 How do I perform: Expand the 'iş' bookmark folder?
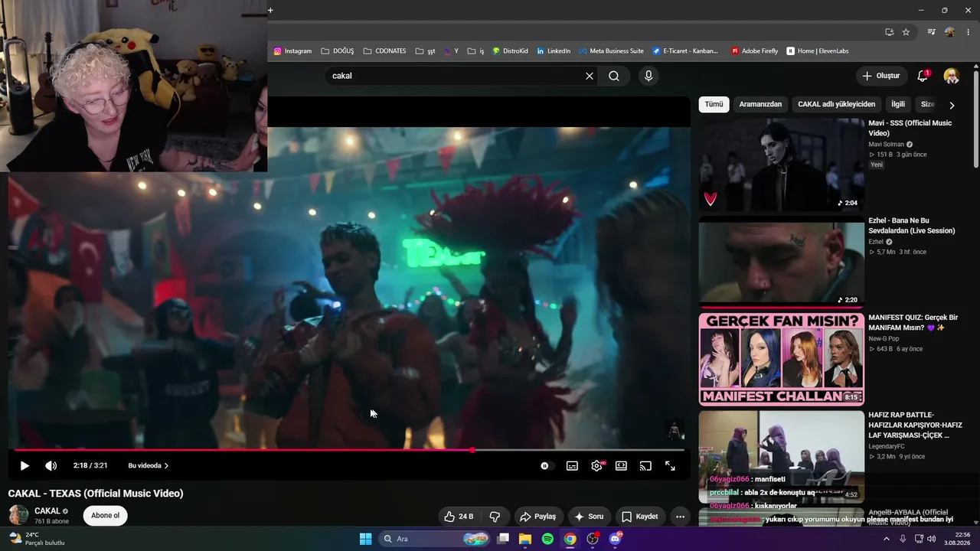point(475,51)
